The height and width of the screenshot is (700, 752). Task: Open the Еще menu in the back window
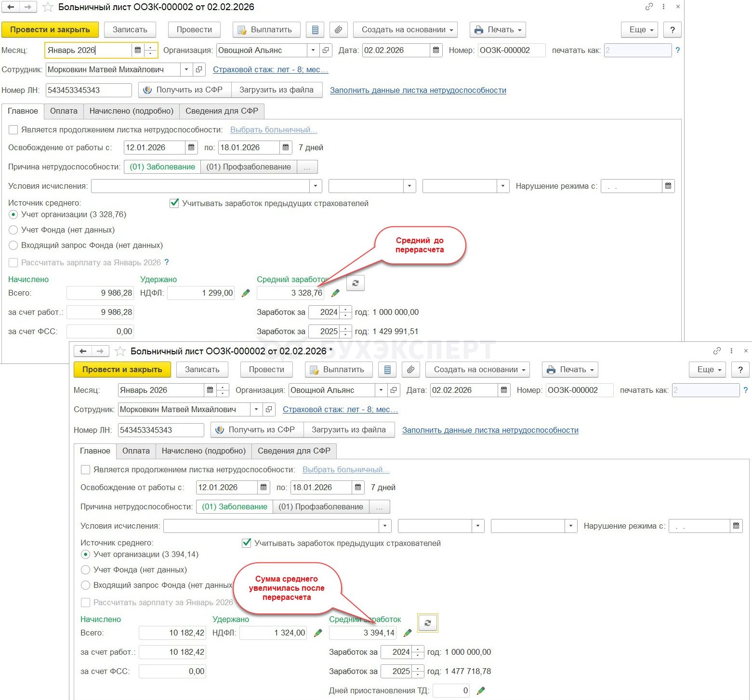640,30
